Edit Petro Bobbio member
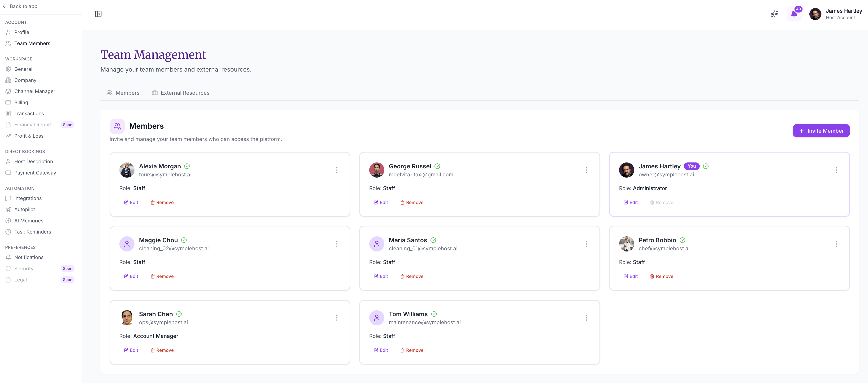The width and height of the screenshot is (868, 383). point(630,277)
